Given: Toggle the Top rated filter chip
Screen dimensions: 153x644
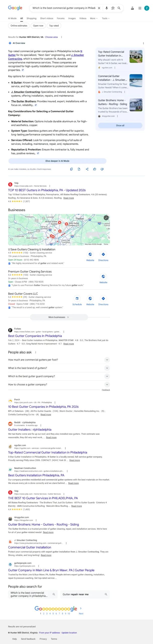Looking at the screenshot, I should point(54,26).
